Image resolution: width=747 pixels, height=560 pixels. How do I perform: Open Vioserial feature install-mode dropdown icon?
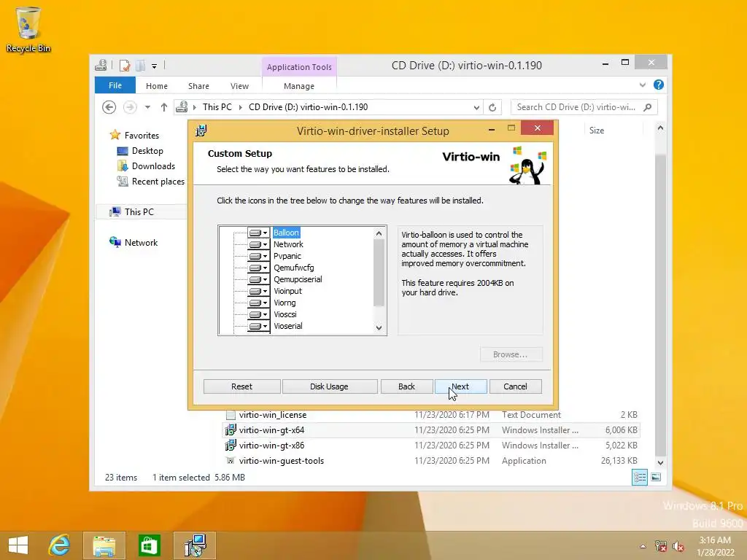[258, 326]
